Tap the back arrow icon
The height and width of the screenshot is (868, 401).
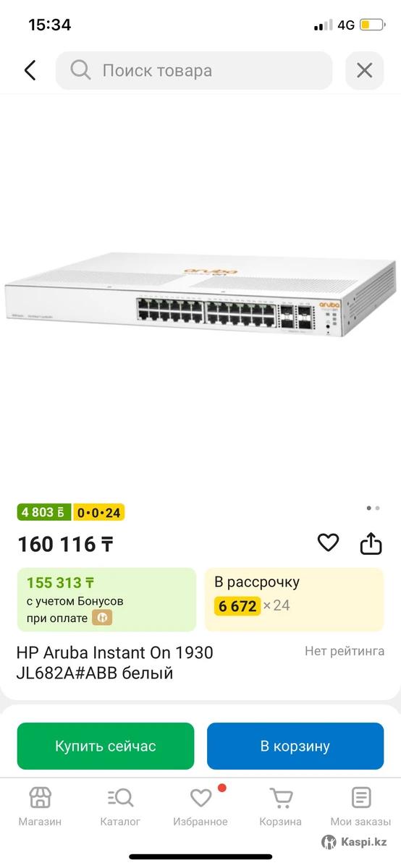pyautogui.click(x=30, y=70)
